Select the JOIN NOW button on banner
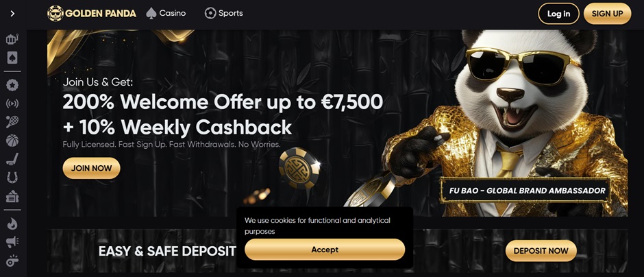 click(x=92, y=168)
